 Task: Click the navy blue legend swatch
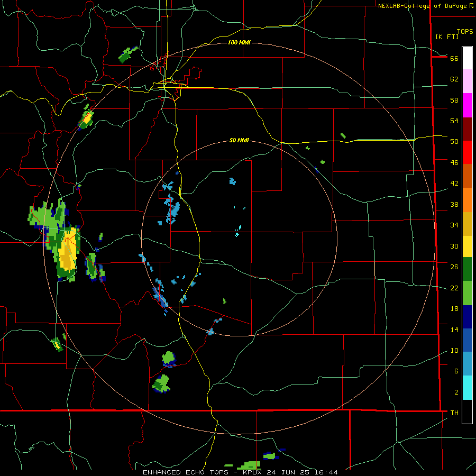click(467, 317)
